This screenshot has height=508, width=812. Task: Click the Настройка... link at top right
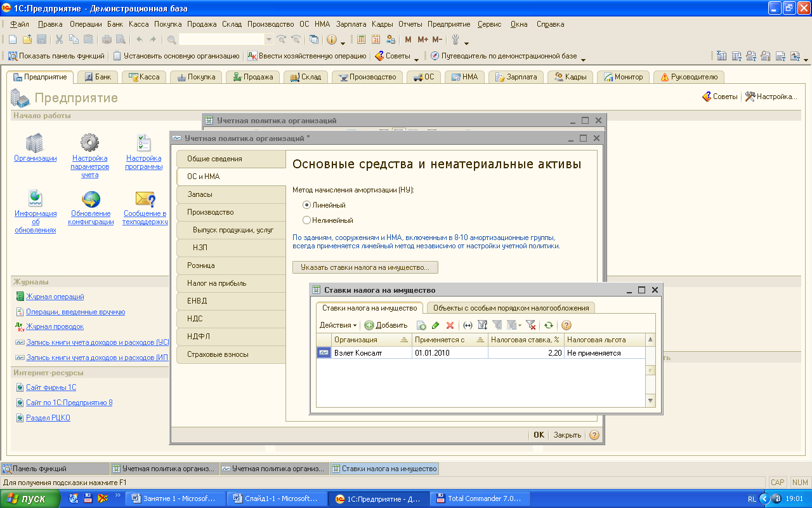coord(771,97)
